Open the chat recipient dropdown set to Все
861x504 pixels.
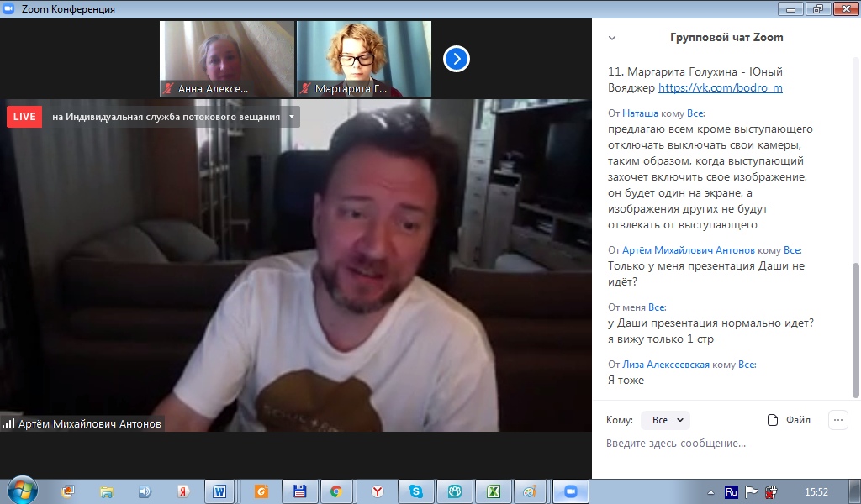point(666,420)
